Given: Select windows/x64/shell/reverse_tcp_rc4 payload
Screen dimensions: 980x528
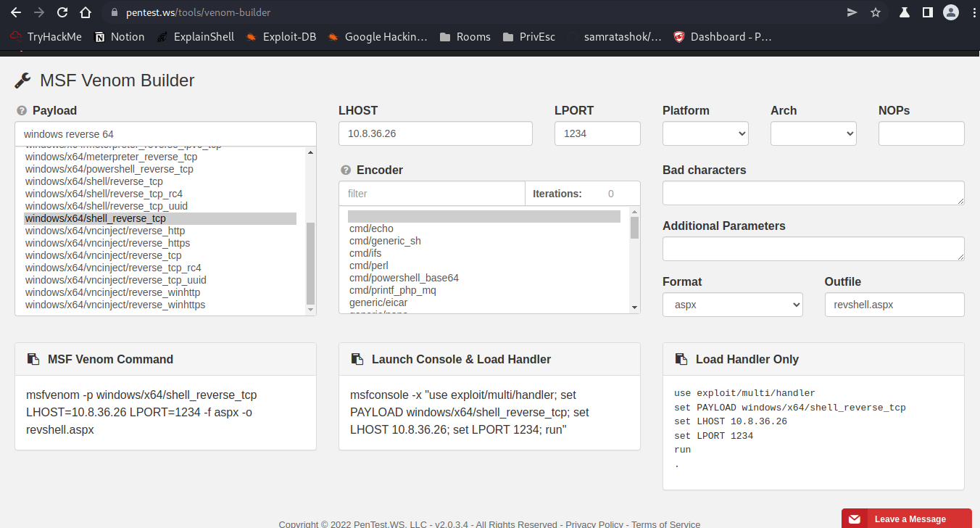Looking at the screenshot, I should point(160,194).
